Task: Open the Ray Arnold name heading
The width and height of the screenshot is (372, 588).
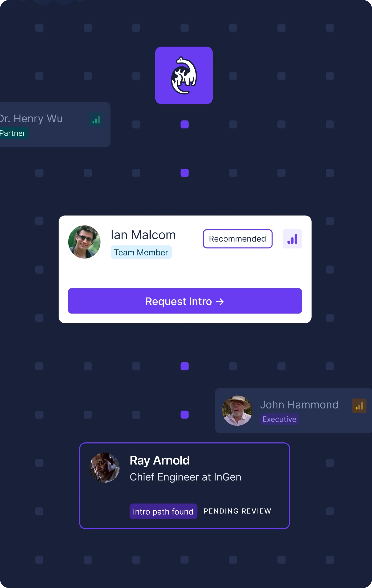Action: pos(159,460)
